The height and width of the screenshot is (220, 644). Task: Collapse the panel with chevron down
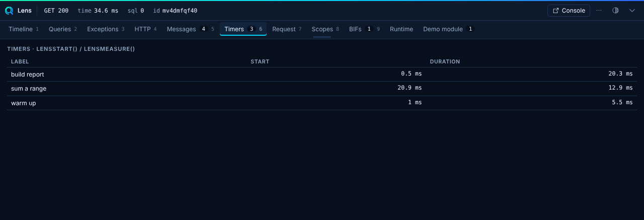(x=632, y=11)
